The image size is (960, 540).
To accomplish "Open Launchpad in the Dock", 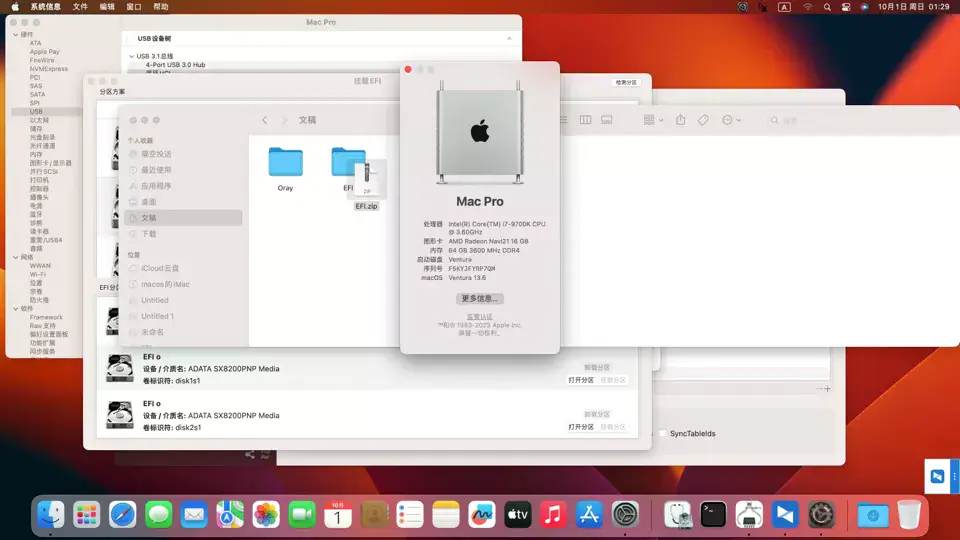I will tap(86, 515).
